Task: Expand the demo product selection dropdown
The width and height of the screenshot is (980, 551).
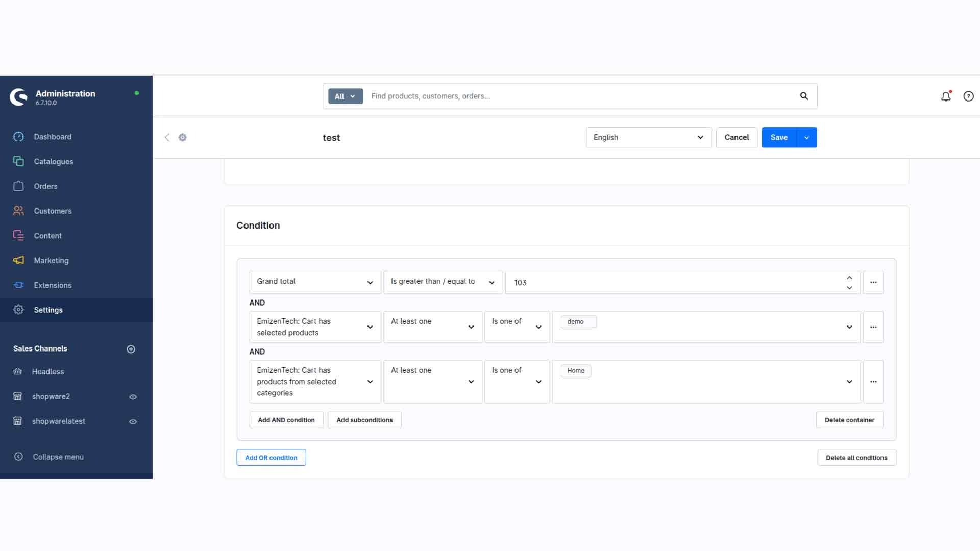Action: 849,327
